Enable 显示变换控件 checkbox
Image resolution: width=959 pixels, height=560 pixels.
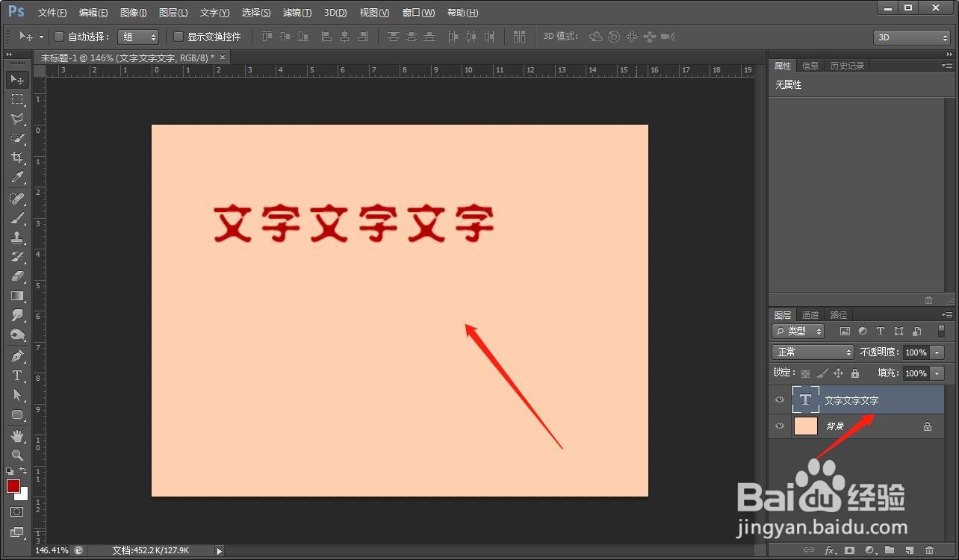(179, 37)
